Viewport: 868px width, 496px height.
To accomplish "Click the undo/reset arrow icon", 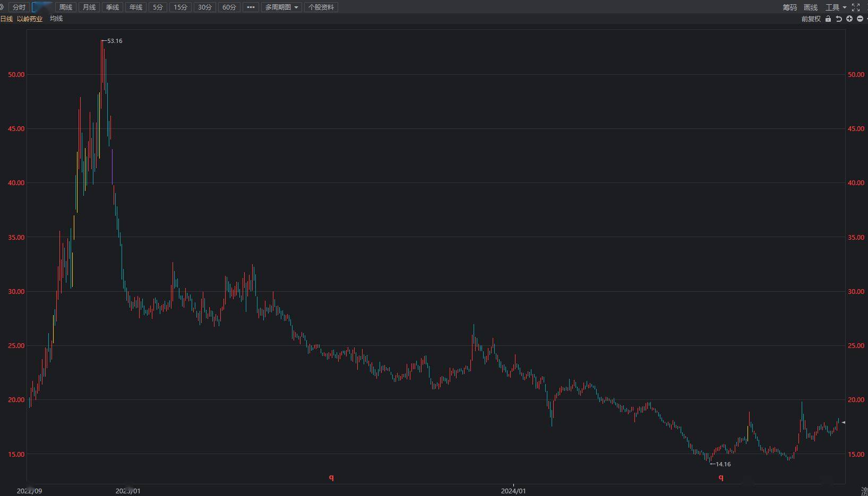I will click(839, 19).
